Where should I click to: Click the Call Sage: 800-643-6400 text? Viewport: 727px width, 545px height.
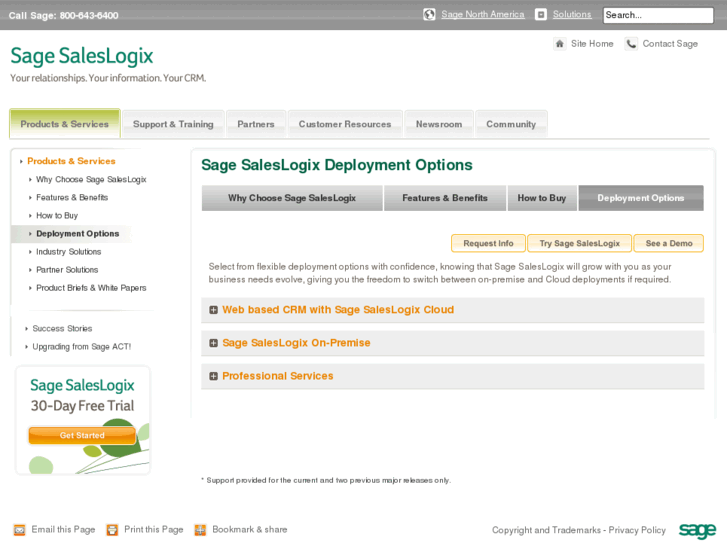point(64,15)
